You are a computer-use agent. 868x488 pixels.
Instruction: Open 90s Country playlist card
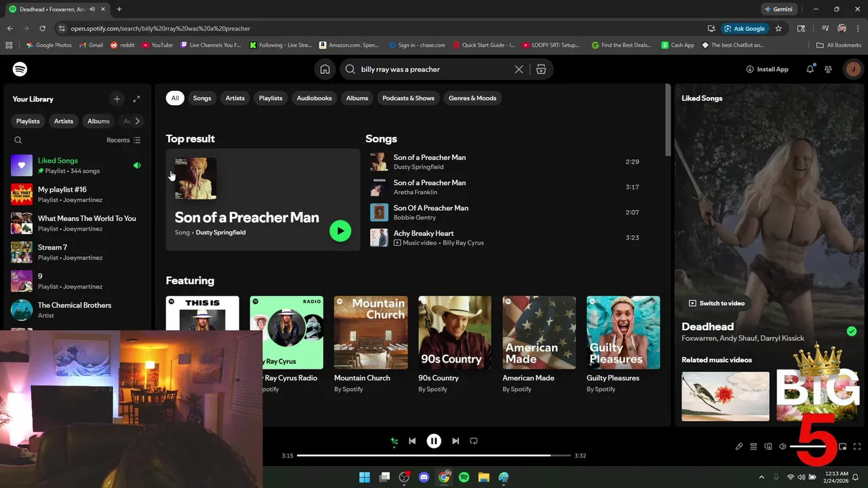455,345
